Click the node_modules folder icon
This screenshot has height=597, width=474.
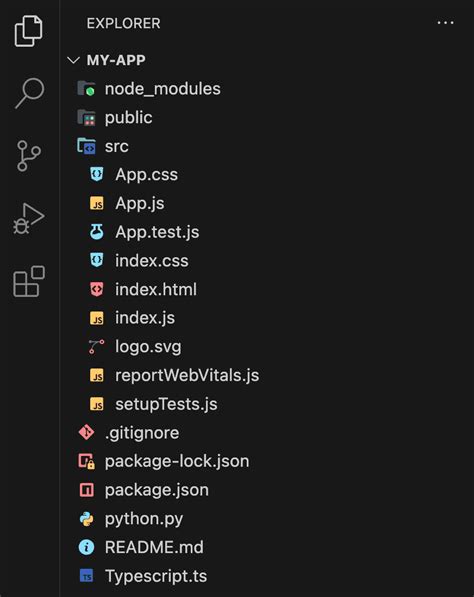pyautogui.click(x=86, y=88)
